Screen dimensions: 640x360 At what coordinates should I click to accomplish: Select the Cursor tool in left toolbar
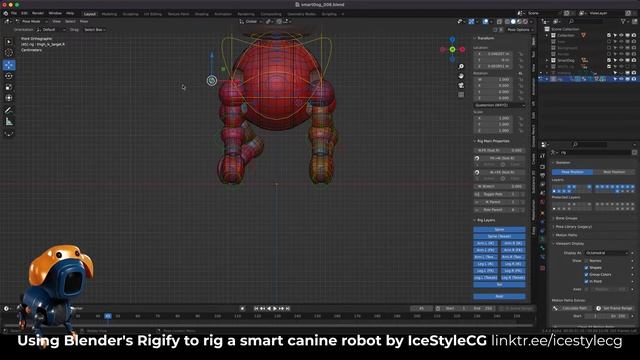point(9,53)
